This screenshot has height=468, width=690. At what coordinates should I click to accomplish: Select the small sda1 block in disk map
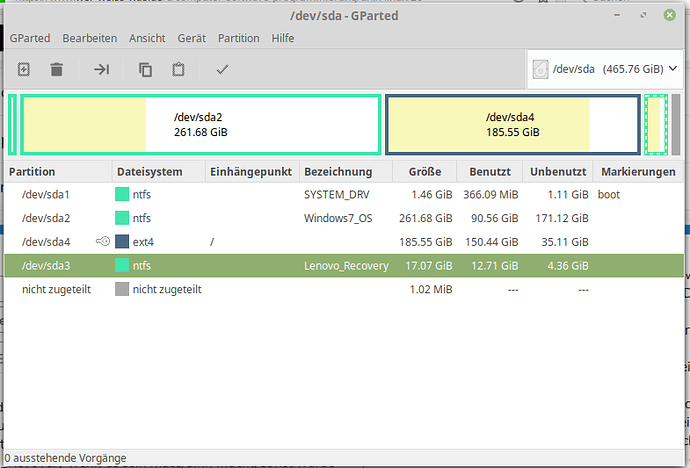(13, 124)
